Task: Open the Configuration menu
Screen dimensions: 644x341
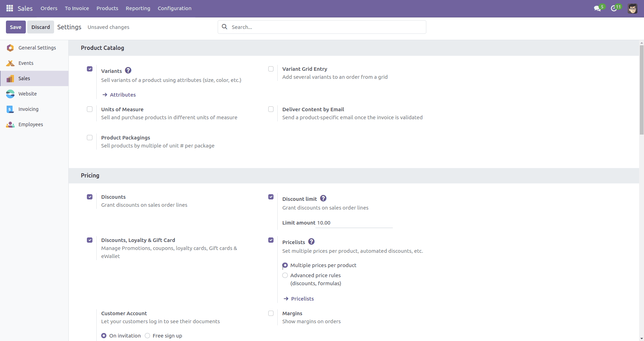Action: click(x=174, y=8)
